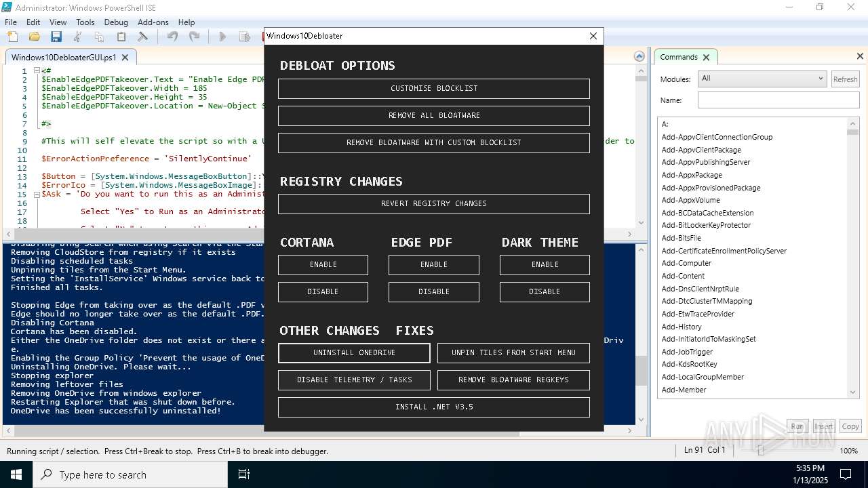The width and height of the screenshot is (868, 488).
Task: Select Add-LocalGroupMember in the commands list
Action: [x=703, y=377]
